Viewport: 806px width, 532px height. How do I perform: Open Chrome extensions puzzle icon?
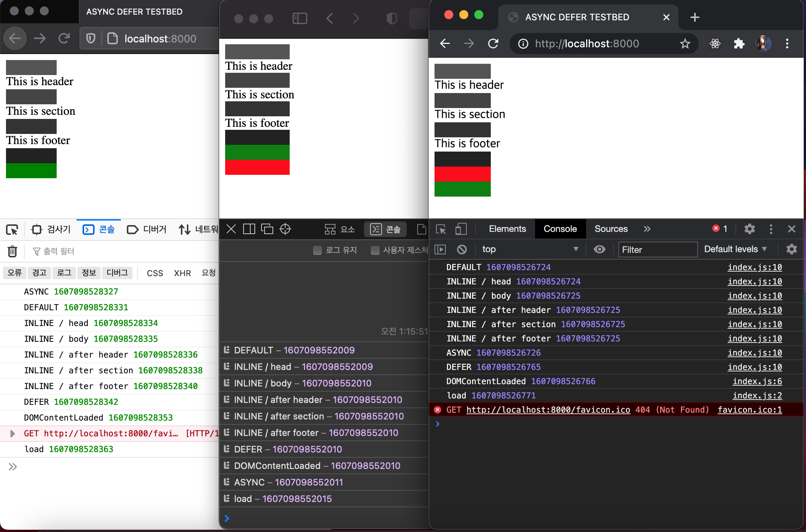point(739,44)
